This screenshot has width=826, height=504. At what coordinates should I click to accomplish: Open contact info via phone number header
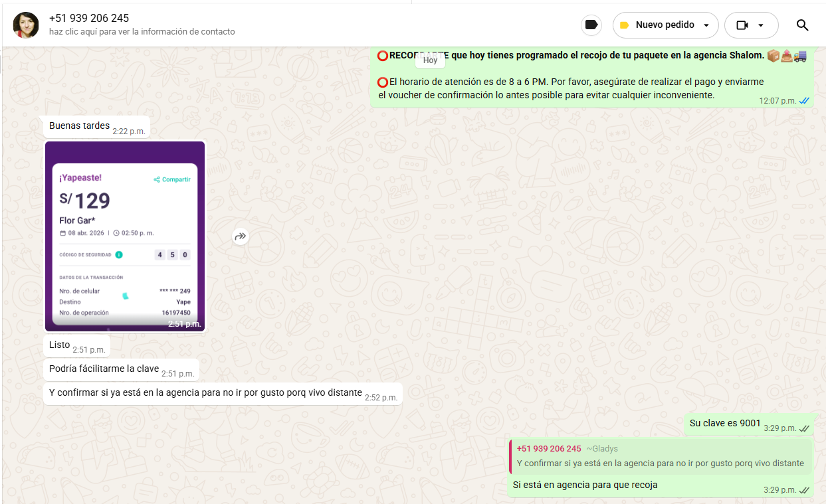89,18
